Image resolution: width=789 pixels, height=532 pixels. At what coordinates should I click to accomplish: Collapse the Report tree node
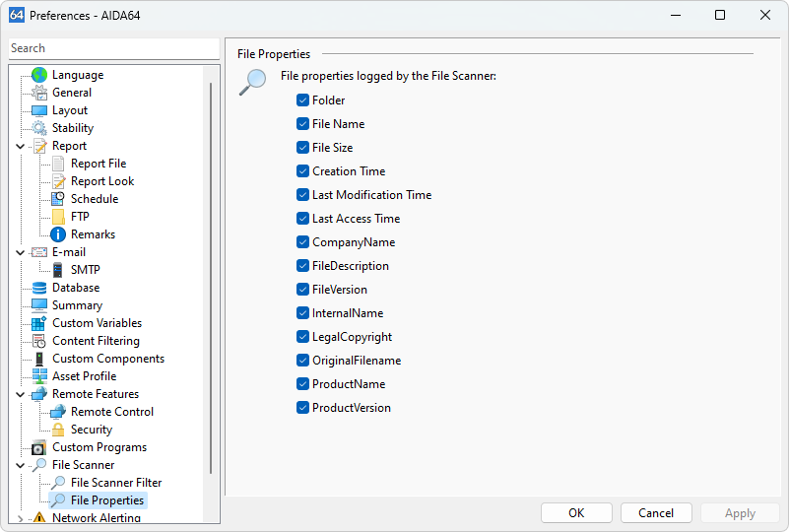(21, 146)
